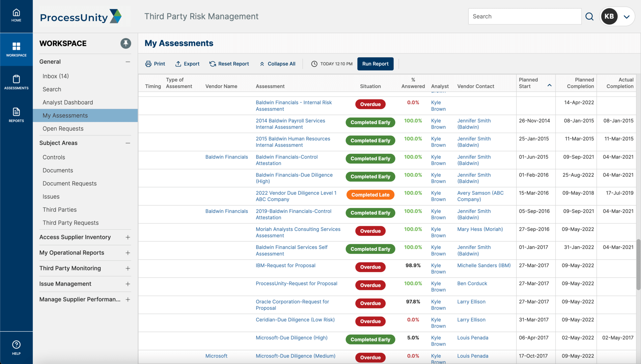This screenshot has height=364, width=641.
Task: Click the Print toolbar button
Action: point(155,64)
